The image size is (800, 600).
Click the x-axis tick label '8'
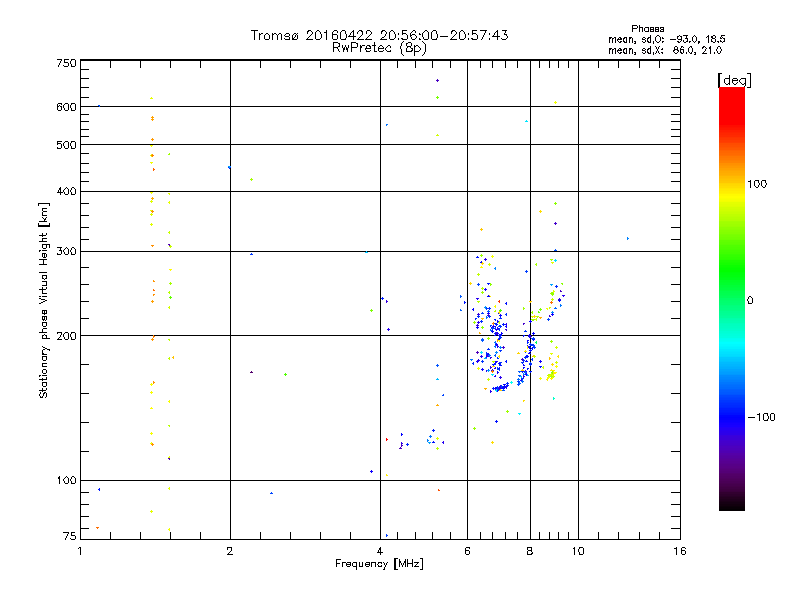[530, 551]
